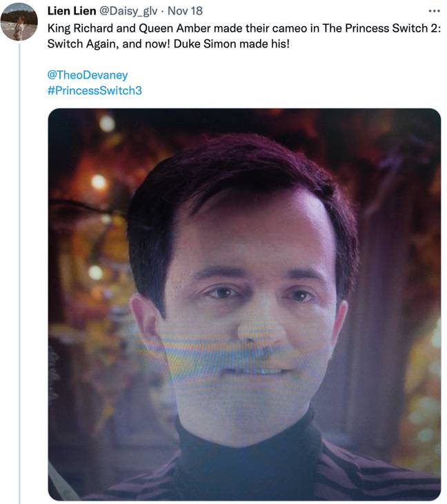
Task: Click the text line 'Duke Simon made his!'
Action: point(231,43)
